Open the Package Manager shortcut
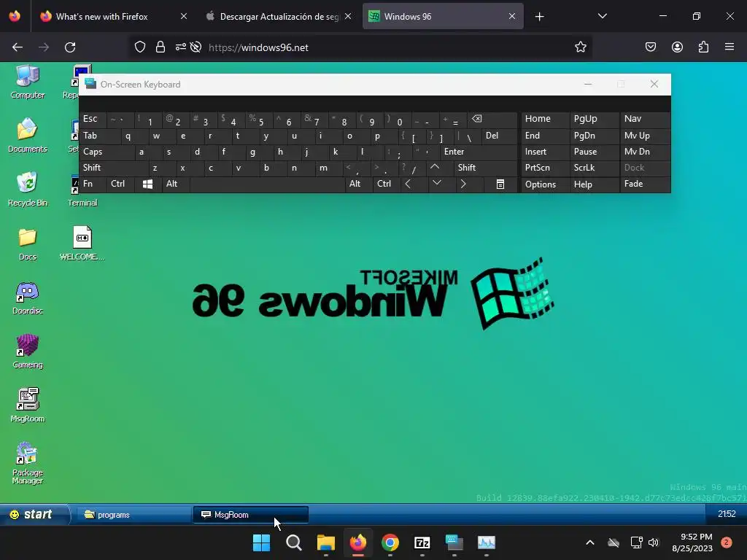The width and height of the screenshot is (747, 560). click(x=28, y=463)
